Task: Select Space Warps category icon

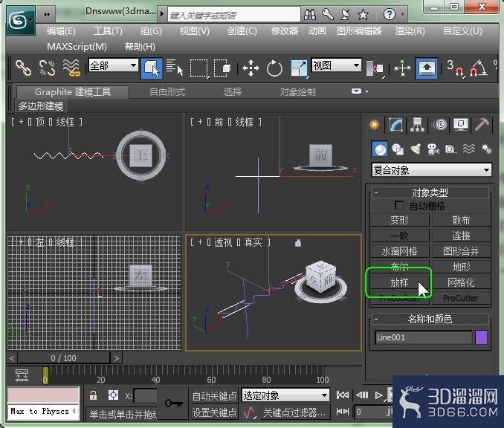Action: [468, 149]
